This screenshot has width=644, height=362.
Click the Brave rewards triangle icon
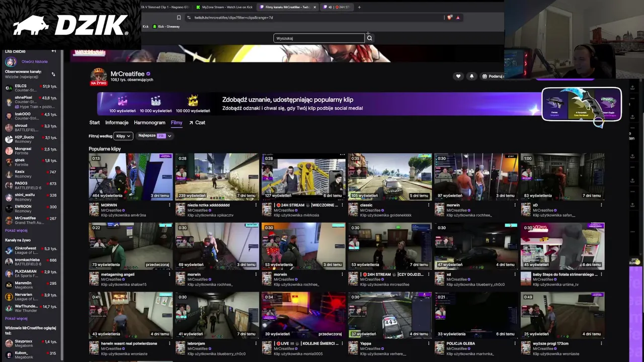tap(458, 18)
